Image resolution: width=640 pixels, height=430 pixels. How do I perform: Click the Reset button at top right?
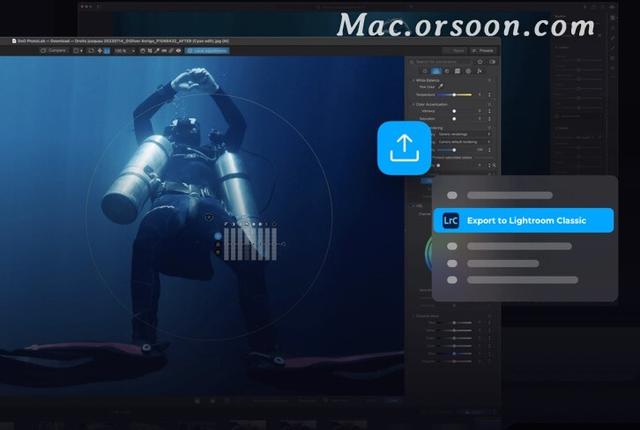[x=455, y=51]
